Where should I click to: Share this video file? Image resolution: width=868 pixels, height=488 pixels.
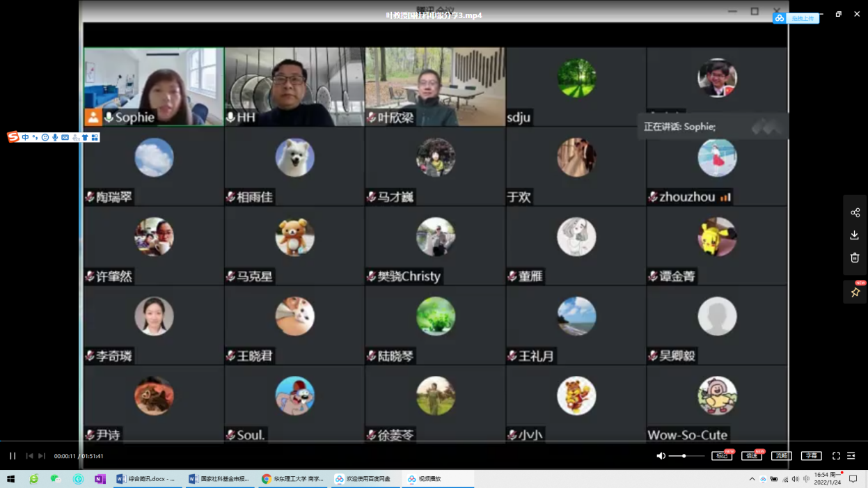[855, 213]
